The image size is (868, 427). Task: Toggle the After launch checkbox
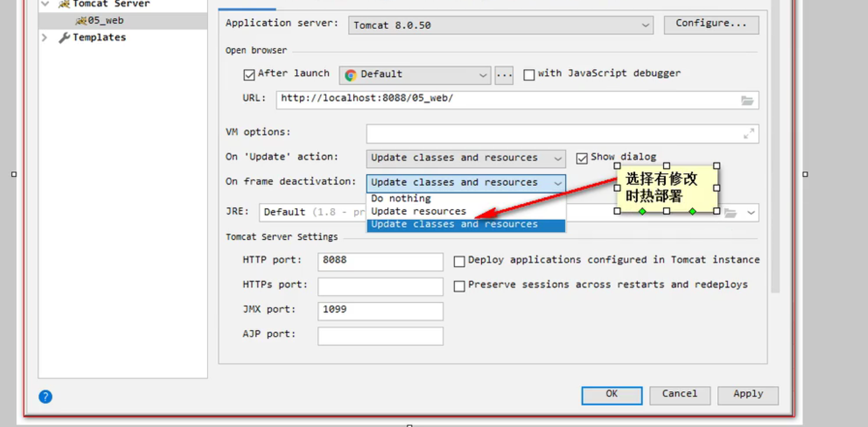click(x=249, y=74)
